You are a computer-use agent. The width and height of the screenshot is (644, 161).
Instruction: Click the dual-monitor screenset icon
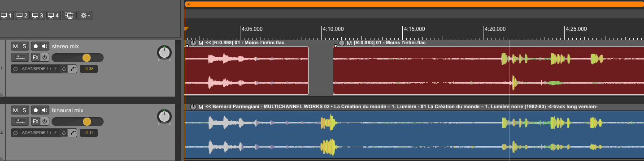tap(69, 16)
